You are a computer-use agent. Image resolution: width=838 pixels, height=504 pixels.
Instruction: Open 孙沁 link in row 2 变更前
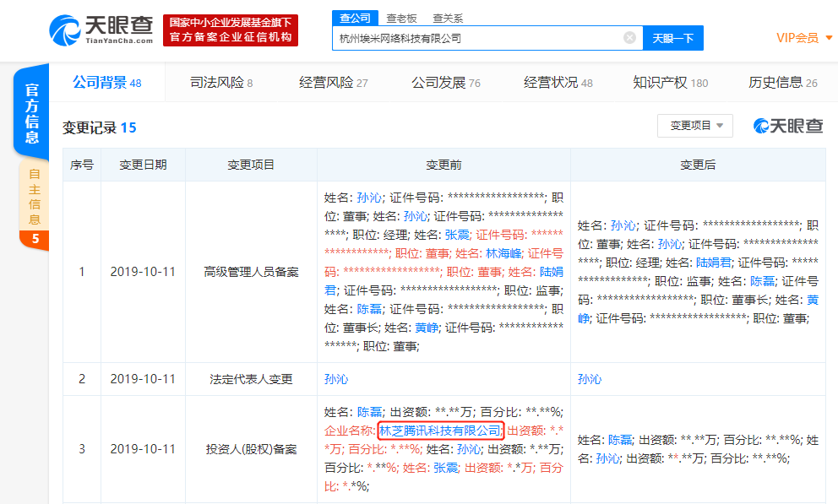pos(336,379)
